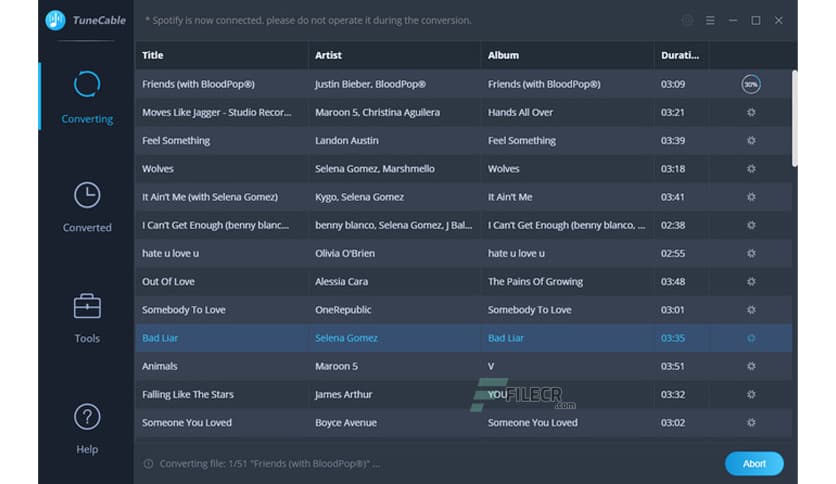Click artist 'OneRepublic'
836x484 pixels.
point(343,310)
